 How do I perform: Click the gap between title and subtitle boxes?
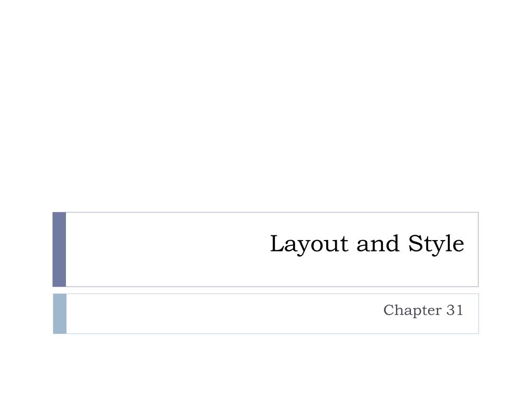[265, 290]
